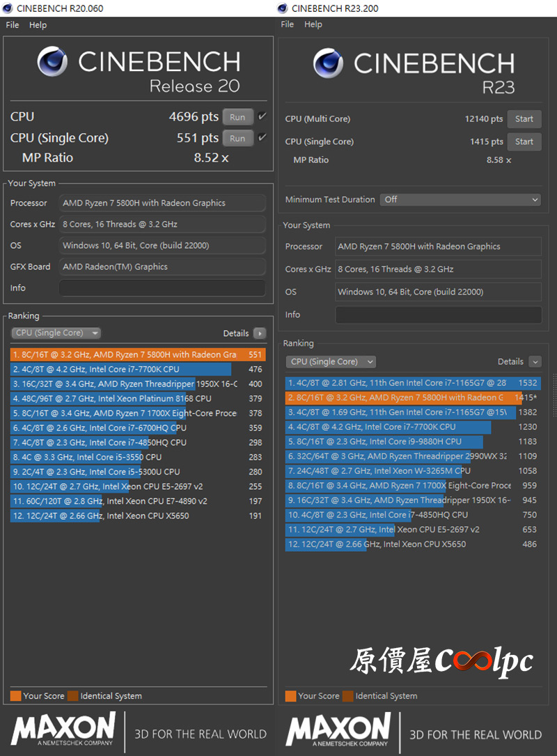Select R23 ranking row Ryzen 7 1700X 959

(x=413, y=486)
